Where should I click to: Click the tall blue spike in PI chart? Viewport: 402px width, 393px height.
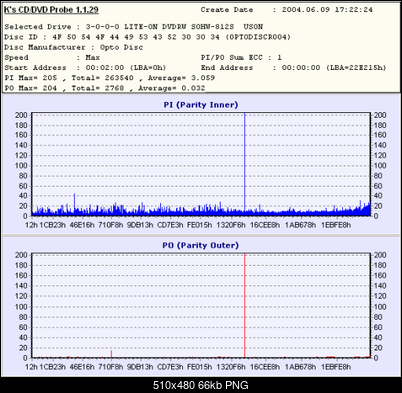(x=244, y=163)
